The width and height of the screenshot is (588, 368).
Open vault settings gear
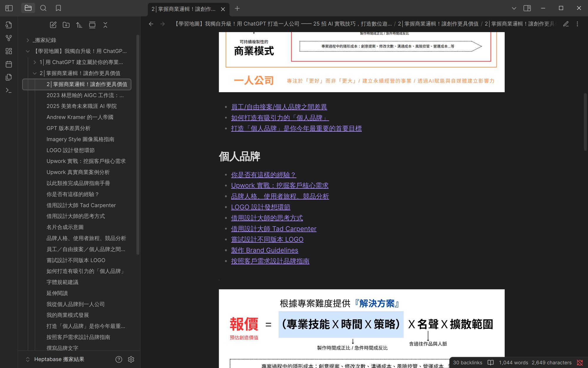131,359
